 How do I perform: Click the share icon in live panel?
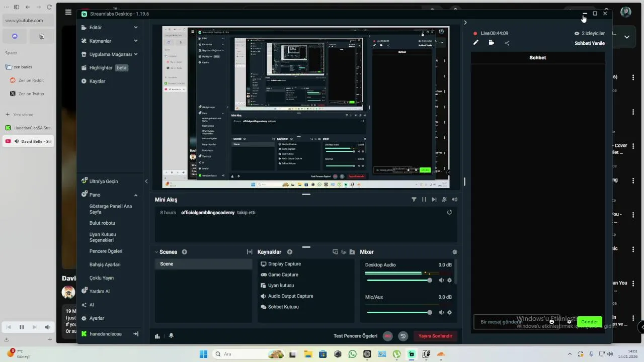[507, 43]
